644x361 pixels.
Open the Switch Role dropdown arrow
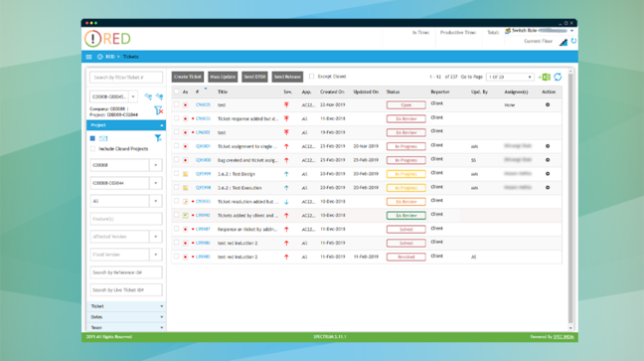point(571,31)
